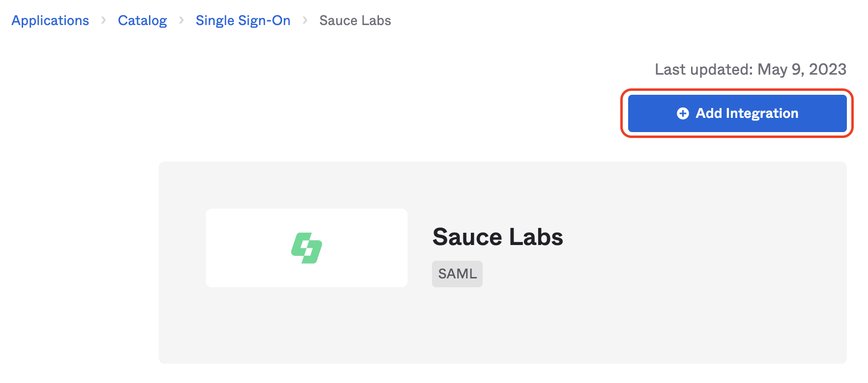The image size is (868, 383).
Task: Select Sauce Labs in the breadcrumb trail
Action: click(354, 21)
